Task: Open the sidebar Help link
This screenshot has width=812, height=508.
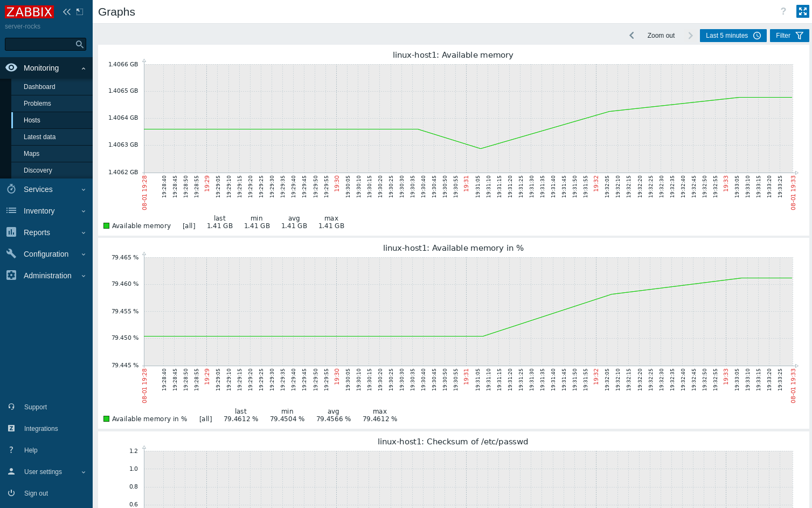Action: pos(31,450)
